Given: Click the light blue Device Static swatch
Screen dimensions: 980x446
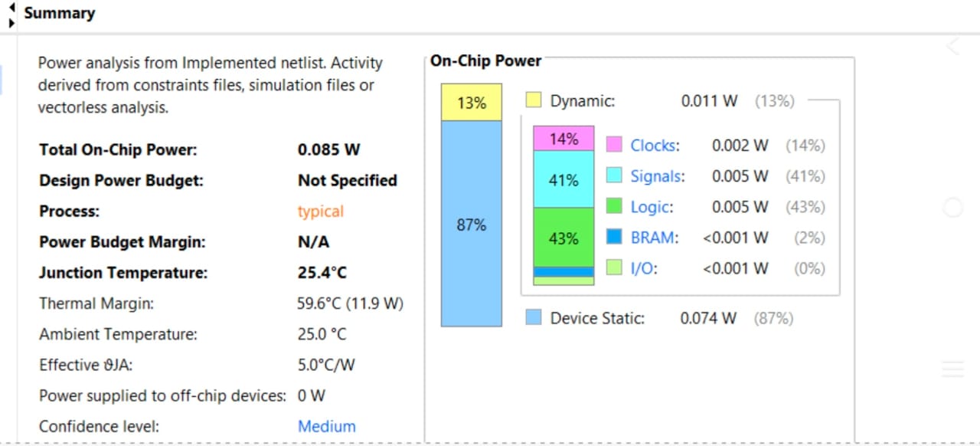Looking at the screenshot, I should [534, 317].
